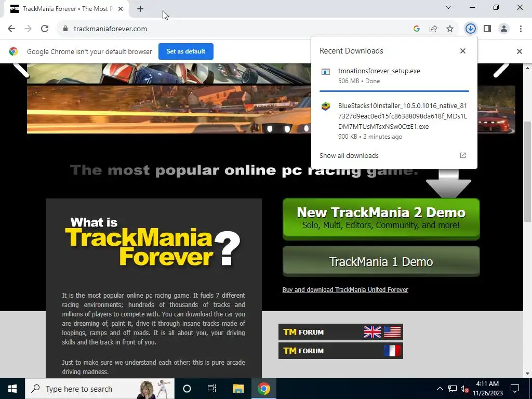
Task: Open downloads page via external-link icon
Action: 463,155
